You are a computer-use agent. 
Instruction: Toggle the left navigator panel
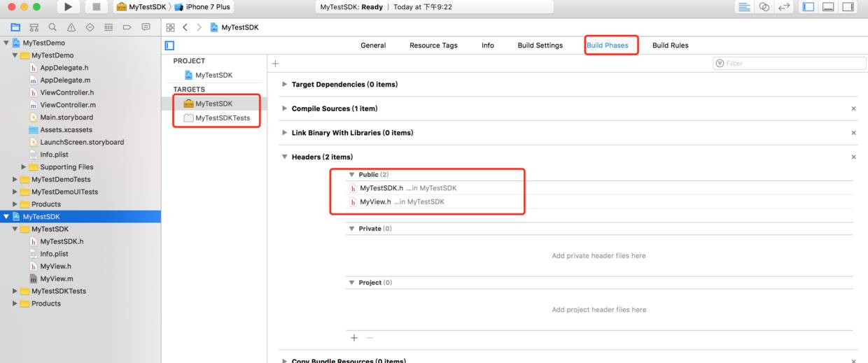pyautogui.click(x=808, y=7)
